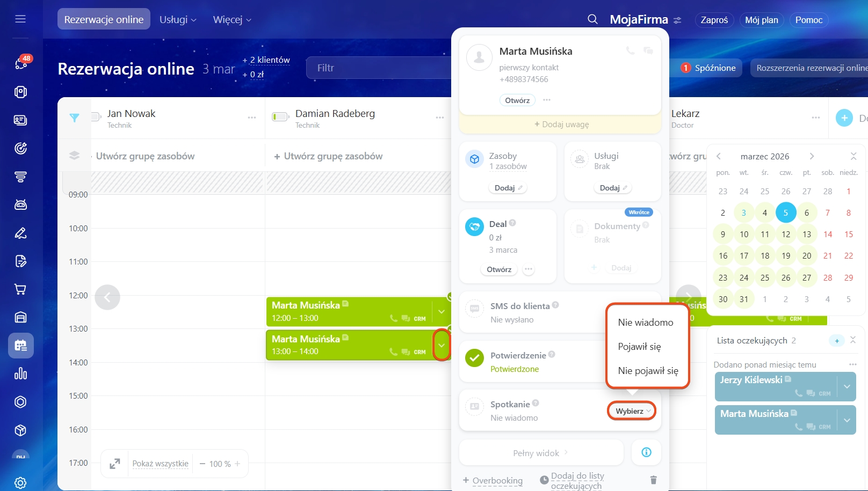The width and height of the screenshot is (868, 491).
Task: Click the search magnifier icon in header
Action: pos(592,19)
